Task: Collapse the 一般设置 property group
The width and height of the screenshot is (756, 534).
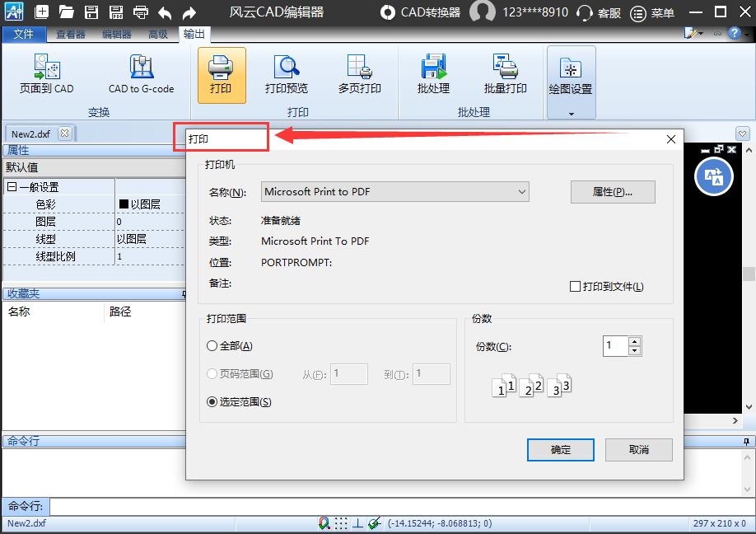Action: click(10, 187)
